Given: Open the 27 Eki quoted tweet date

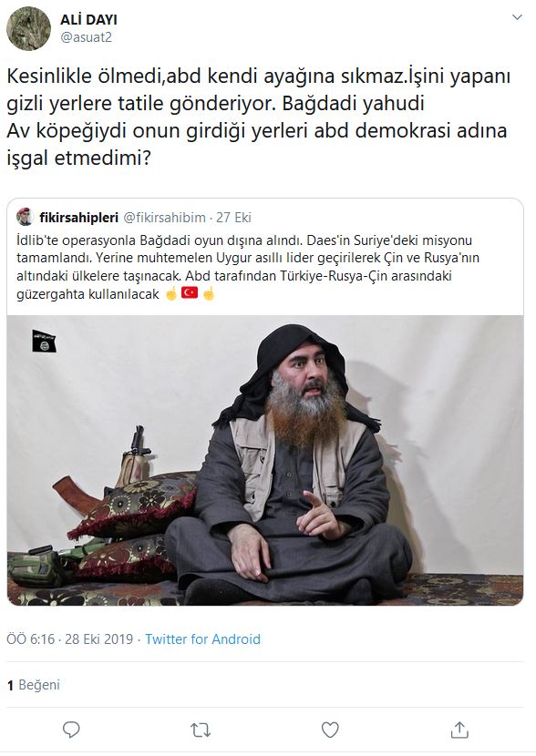Looking at the screenshot, I should (233, 218).
